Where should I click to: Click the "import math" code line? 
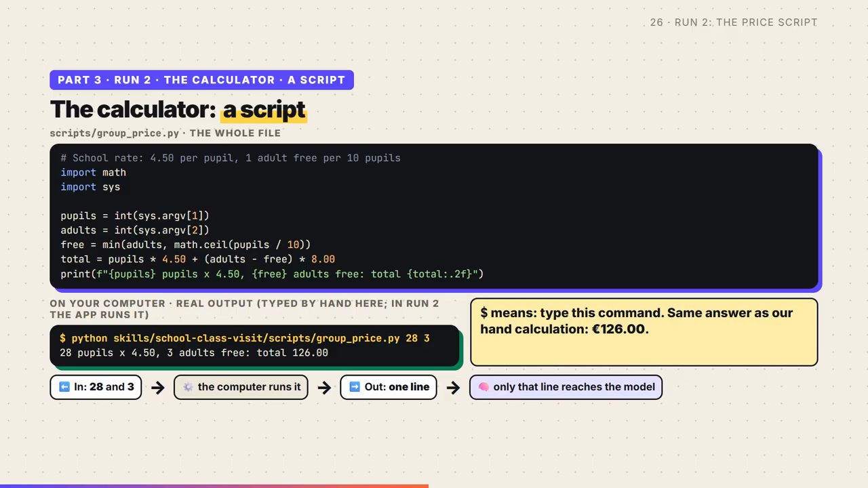93,173
